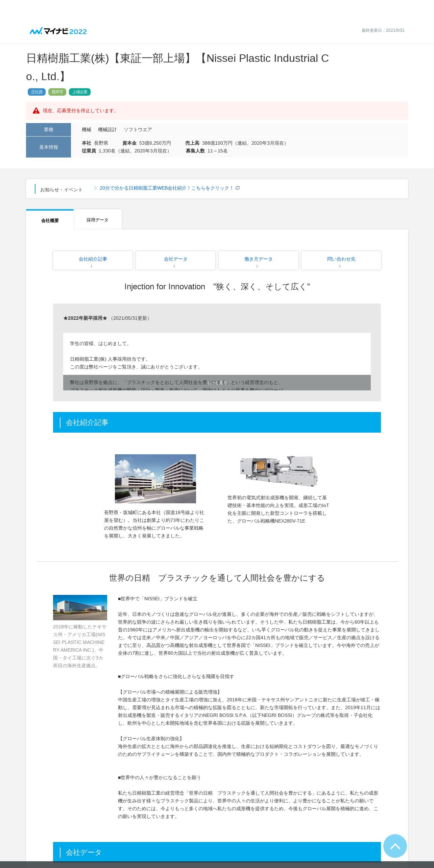Click the 機械設計 industry text
The width and height of the screenshot is (434, 868).
coord(107,129)
